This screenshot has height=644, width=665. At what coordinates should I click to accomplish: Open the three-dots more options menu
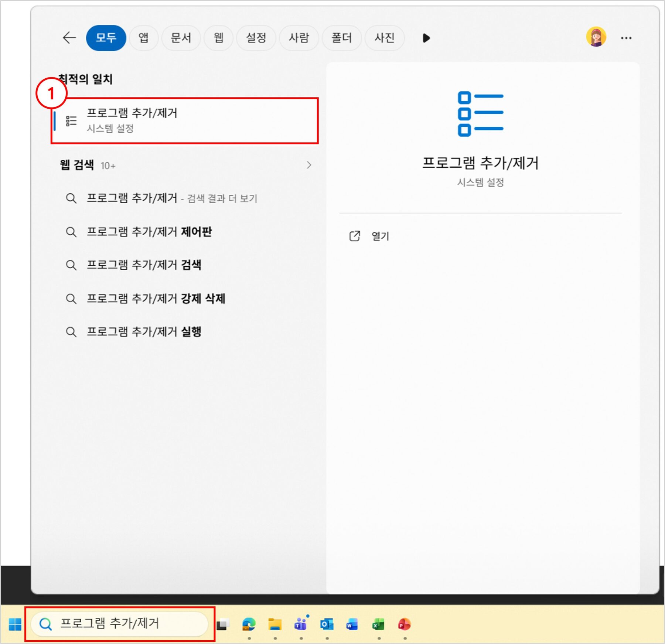click(x=626, y=38)
